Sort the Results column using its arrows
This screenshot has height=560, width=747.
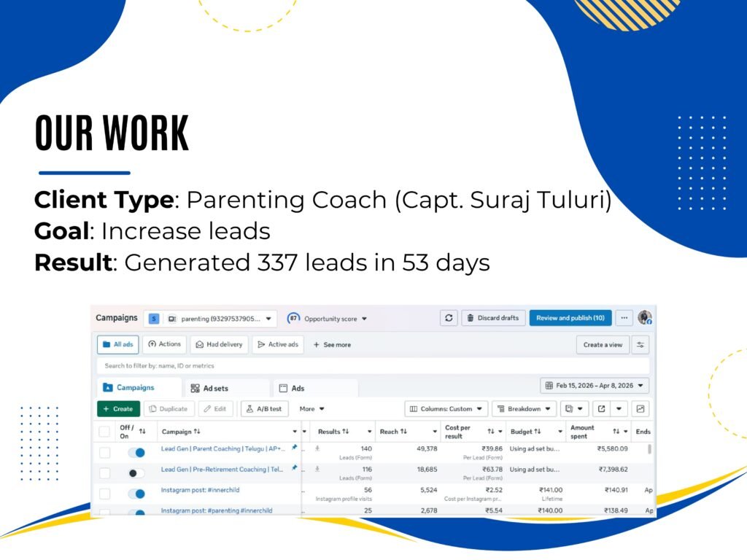[x=345, y=432]
